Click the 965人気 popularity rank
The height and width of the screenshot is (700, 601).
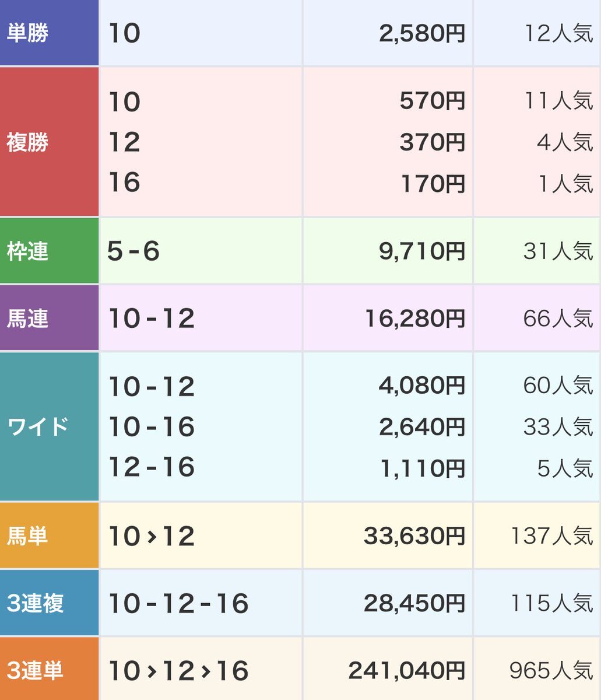pos(551,671)
